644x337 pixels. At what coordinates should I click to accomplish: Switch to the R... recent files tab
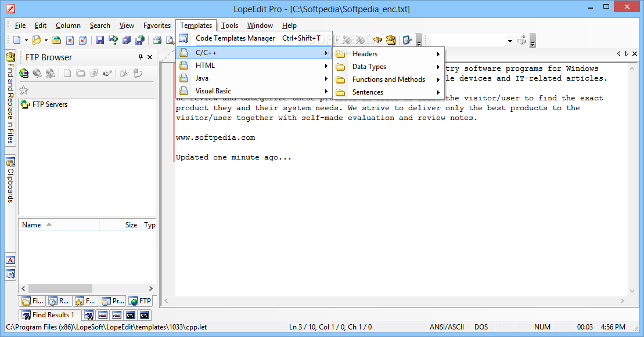(59, 301)
